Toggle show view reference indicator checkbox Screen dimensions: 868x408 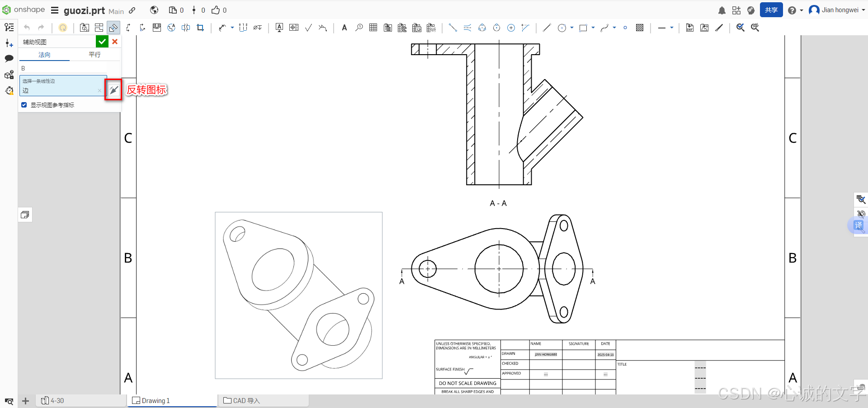pos(24,105)
